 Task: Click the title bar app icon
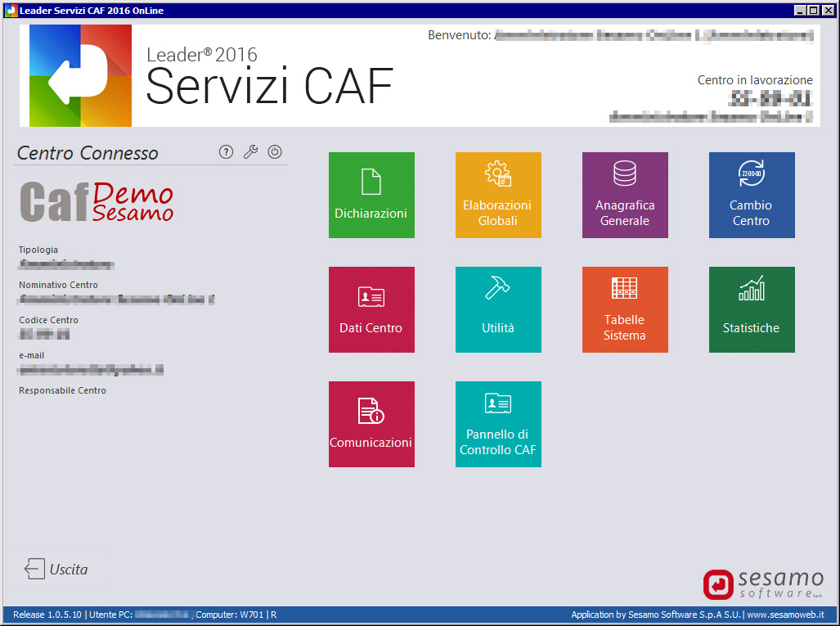pyautogui.click(x=11, y=10)
